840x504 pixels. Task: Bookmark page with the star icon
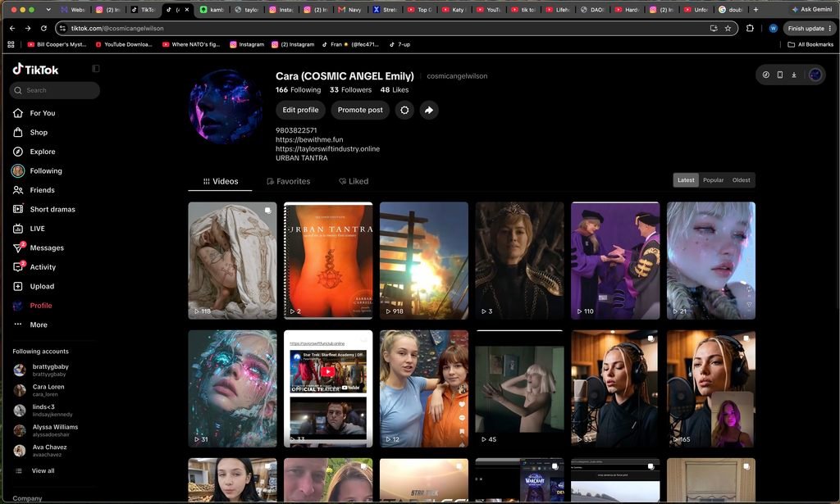click(728, 29)
